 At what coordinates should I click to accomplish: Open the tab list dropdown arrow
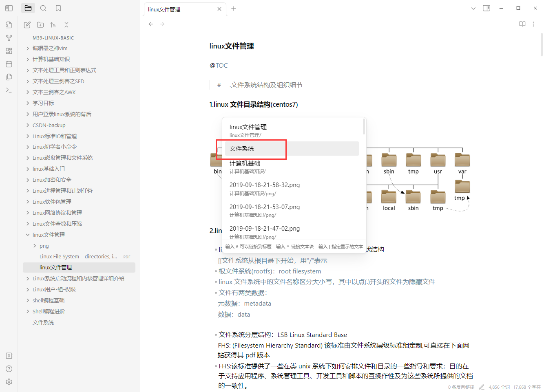click(473, 9)
